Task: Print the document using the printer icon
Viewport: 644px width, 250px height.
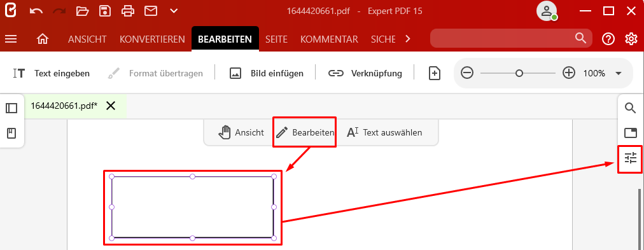Action: 128,11
